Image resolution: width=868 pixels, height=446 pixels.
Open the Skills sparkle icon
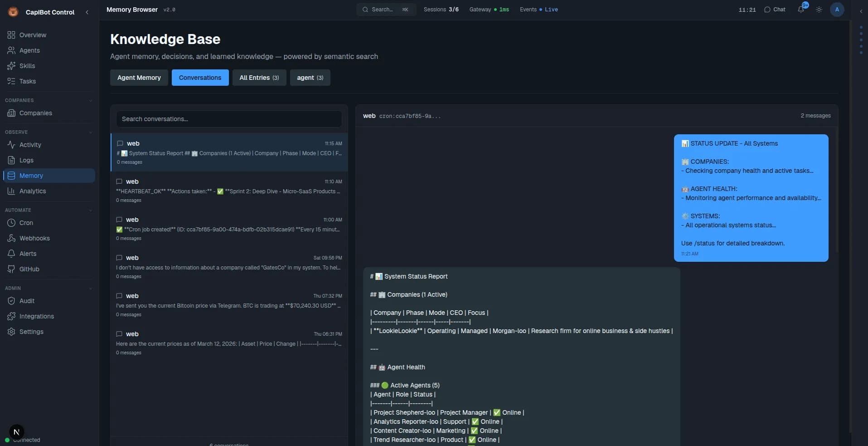[x=11, y=66]
